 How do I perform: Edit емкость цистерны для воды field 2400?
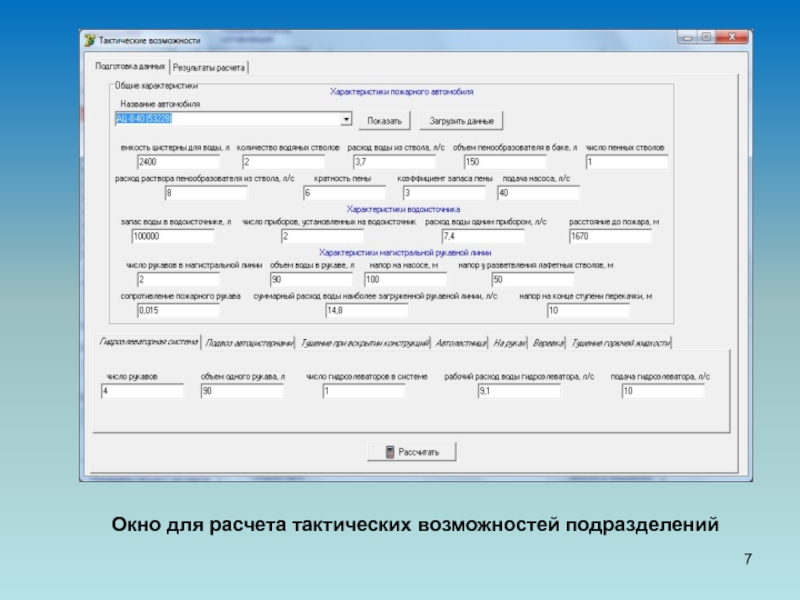[x=178, y=162]
